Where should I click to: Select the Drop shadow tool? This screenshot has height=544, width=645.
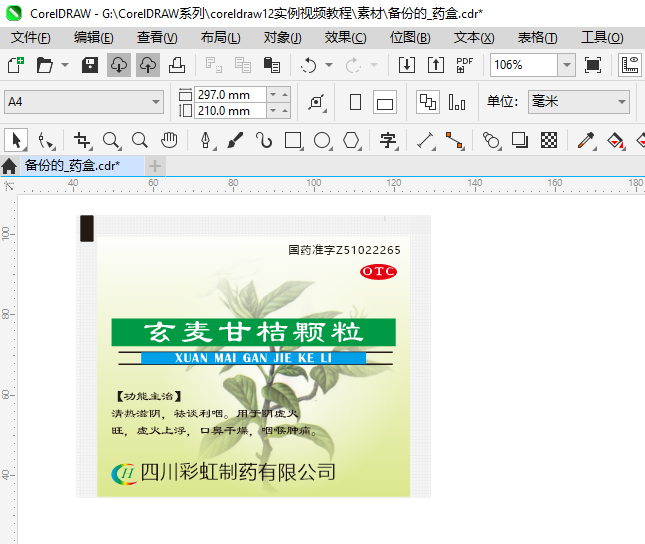(520, 140)
